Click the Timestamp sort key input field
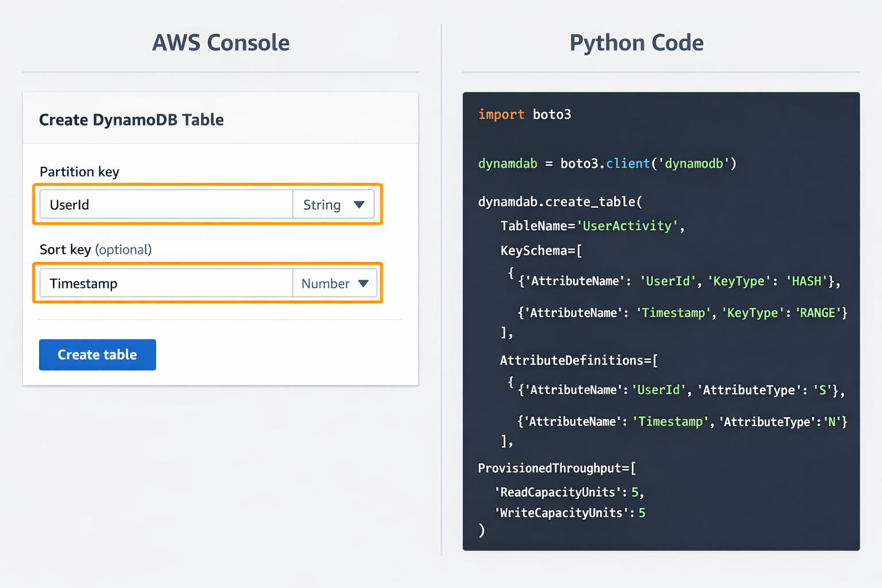 click(x=166, y=284)
